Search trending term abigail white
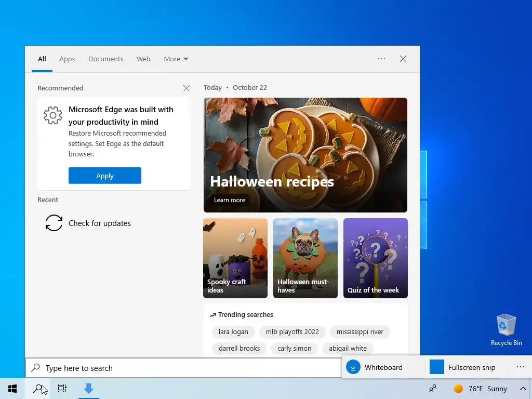This screenshot has width=532, height=399. pyautogui.click(x=348, y=348)
